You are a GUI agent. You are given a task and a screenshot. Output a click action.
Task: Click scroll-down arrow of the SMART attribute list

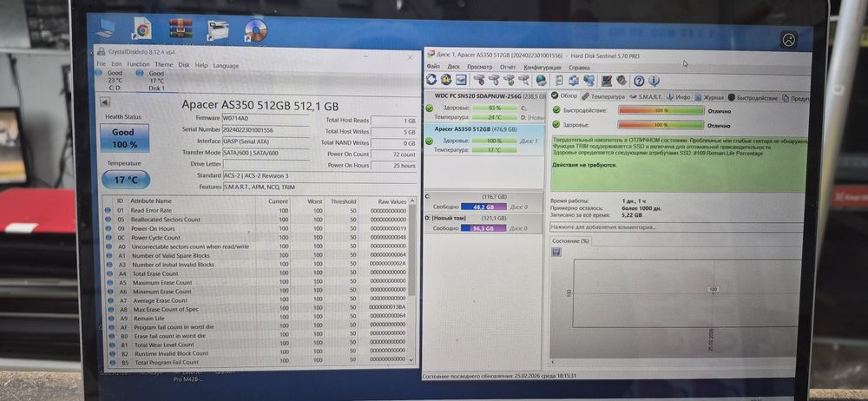(x=411, y=359)
